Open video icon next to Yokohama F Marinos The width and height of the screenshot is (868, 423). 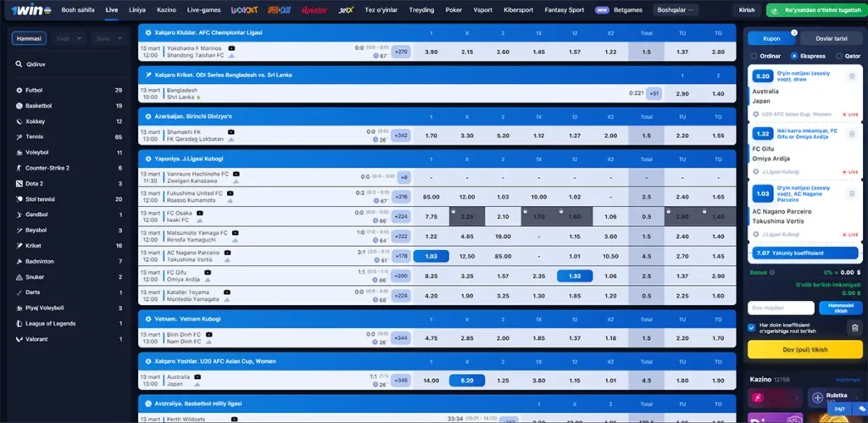[x=231, y=48]
